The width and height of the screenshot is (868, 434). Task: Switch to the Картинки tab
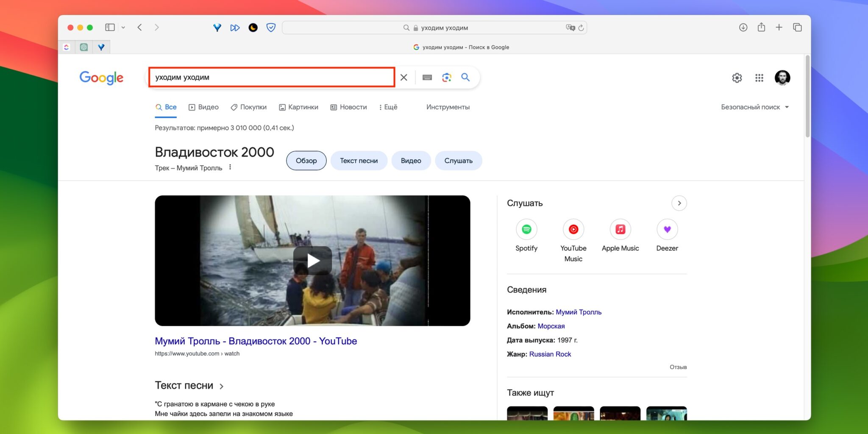pos(298,107)
